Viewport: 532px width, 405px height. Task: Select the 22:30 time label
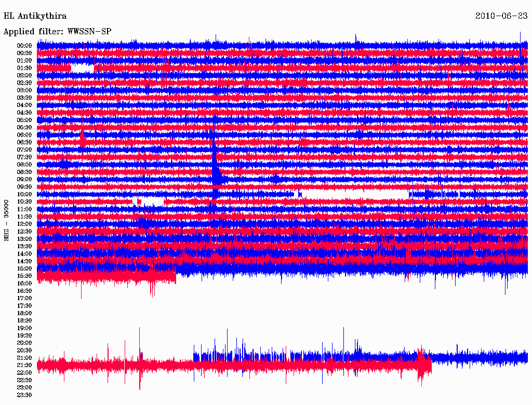pyautogui.click(x=24, y=381)
